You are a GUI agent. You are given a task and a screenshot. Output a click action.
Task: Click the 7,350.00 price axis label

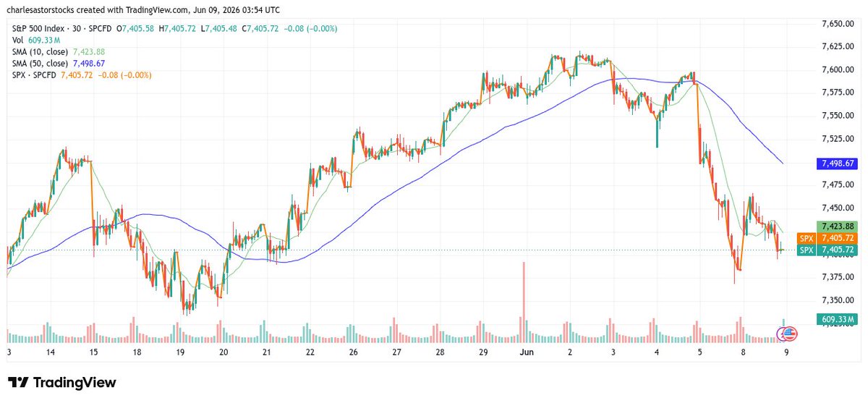pos(839,300)
